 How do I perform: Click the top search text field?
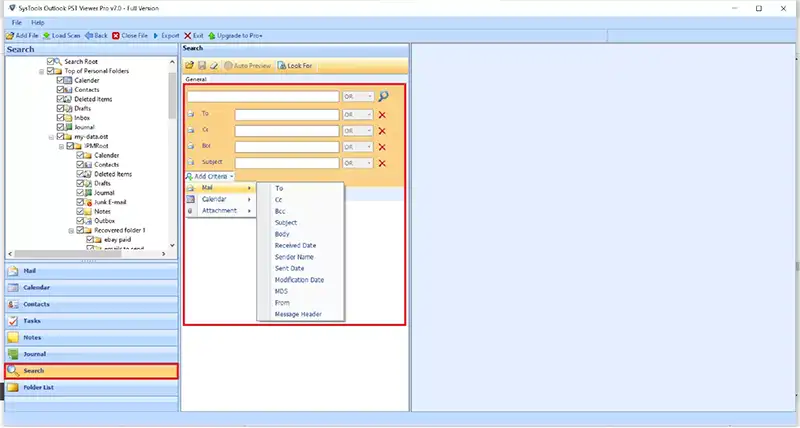coord(263,96)
